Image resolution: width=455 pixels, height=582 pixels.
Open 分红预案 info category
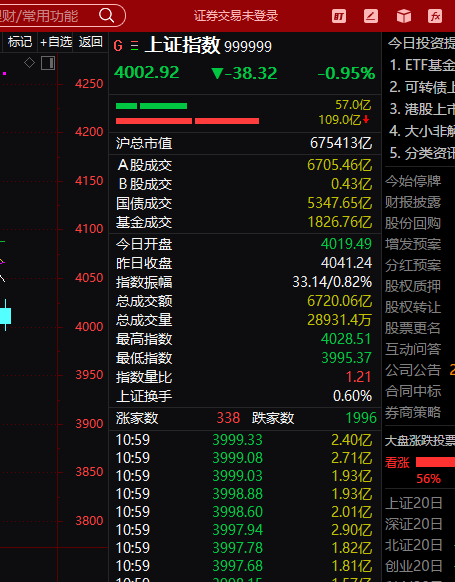pos(413,265)
